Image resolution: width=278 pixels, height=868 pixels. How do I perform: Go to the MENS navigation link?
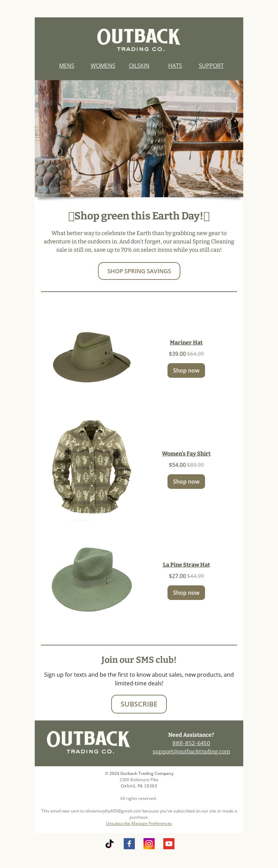pyautogui.click(x=67, y=66)
